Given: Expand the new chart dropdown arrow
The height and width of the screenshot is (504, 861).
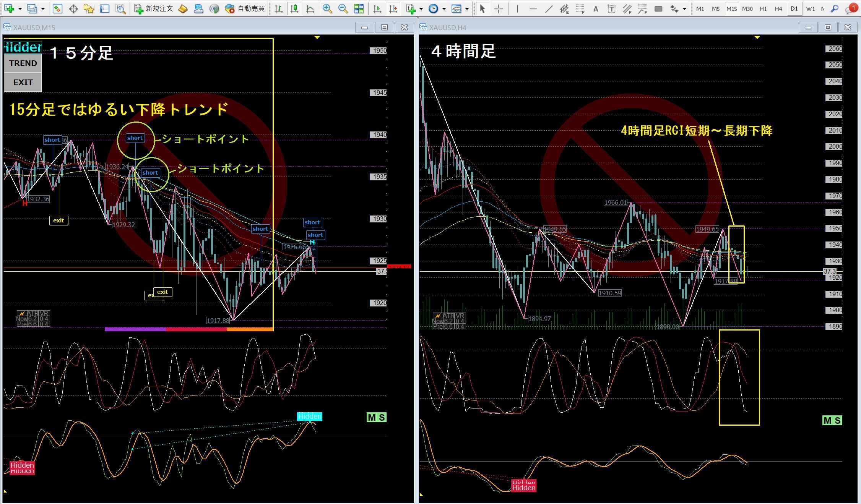Looking at the screenshot, I should [20, 8].
